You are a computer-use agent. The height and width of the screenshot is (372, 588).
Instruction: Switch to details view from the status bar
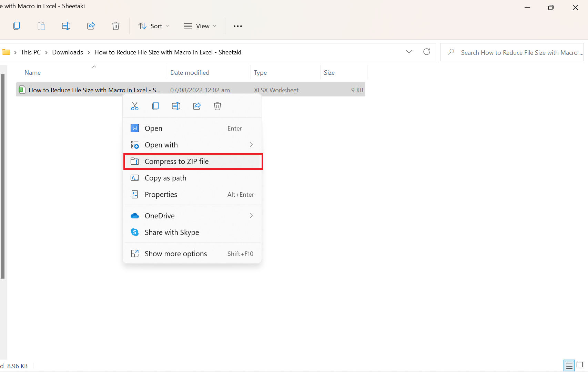(x=568, y=365)
